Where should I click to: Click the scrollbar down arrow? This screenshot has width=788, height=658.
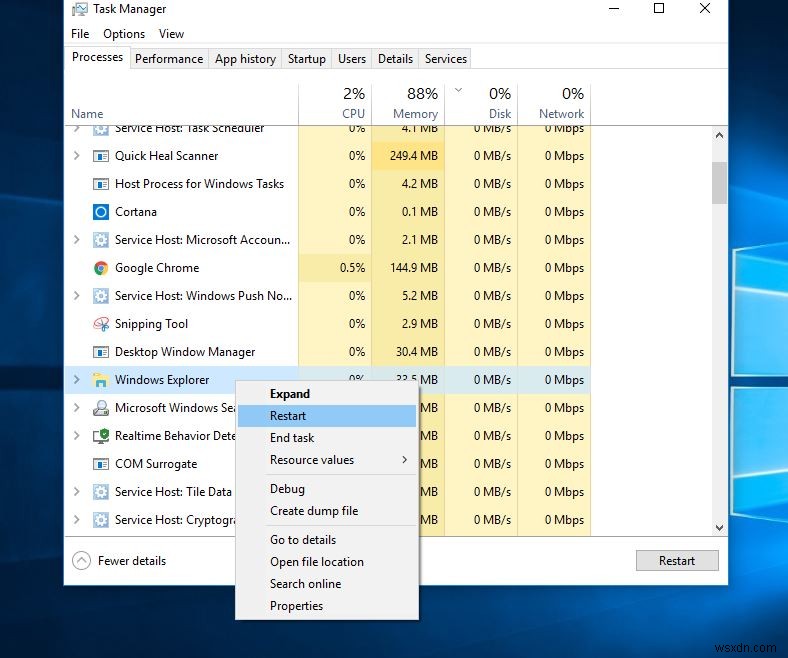tap(719, 528)
